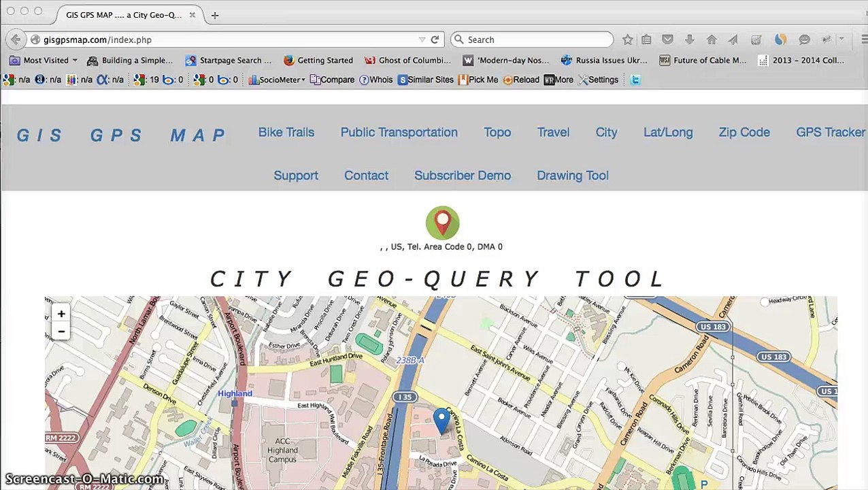The width and height of the screenshot is (868, 490).
Task: Open the Startpage Search bookmark
Action: (x=228, y=60)
